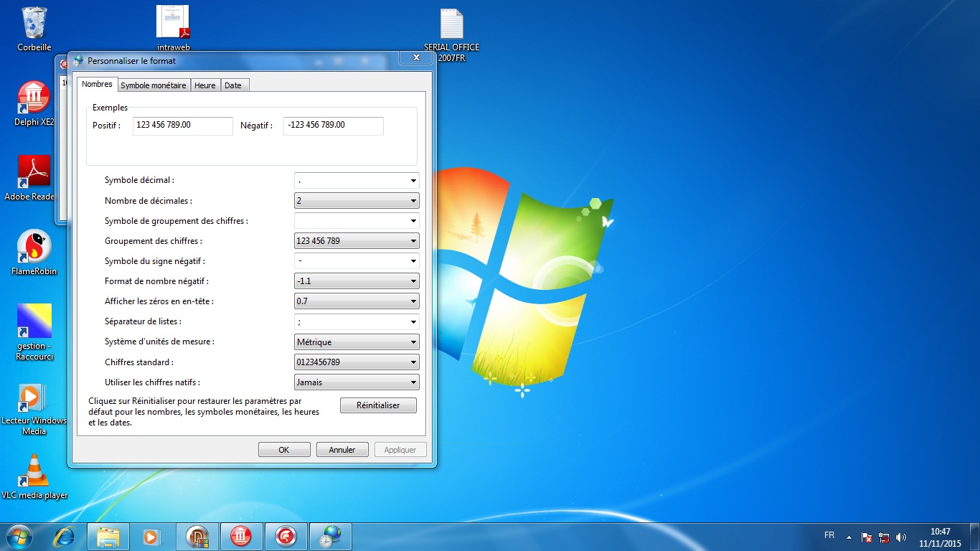Select the intraweb PDF desktop file
This screenshot has width=980, height=551.
point(173,29)
